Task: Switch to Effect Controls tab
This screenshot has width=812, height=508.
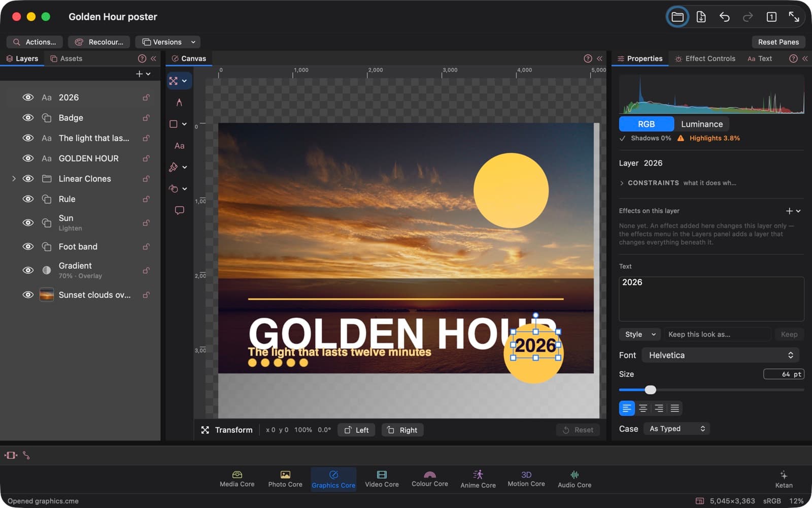Action: [x=705, y=58]
